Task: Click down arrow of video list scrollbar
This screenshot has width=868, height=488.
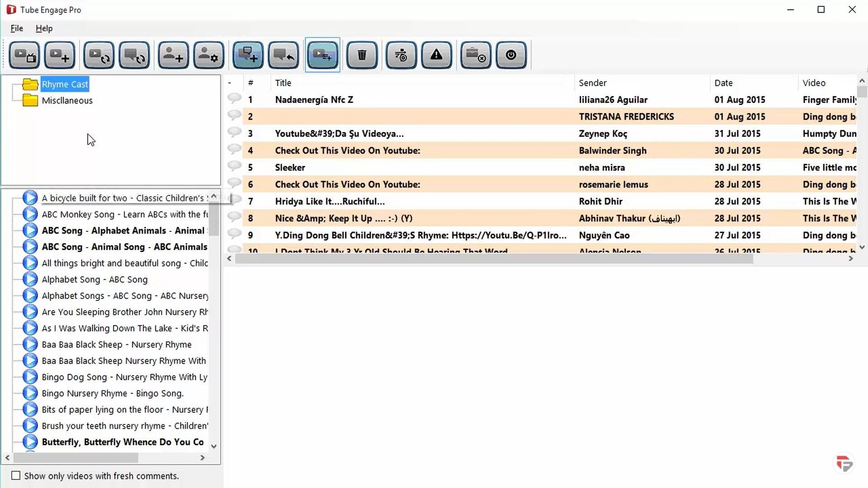Action: [x=214, y=446]
